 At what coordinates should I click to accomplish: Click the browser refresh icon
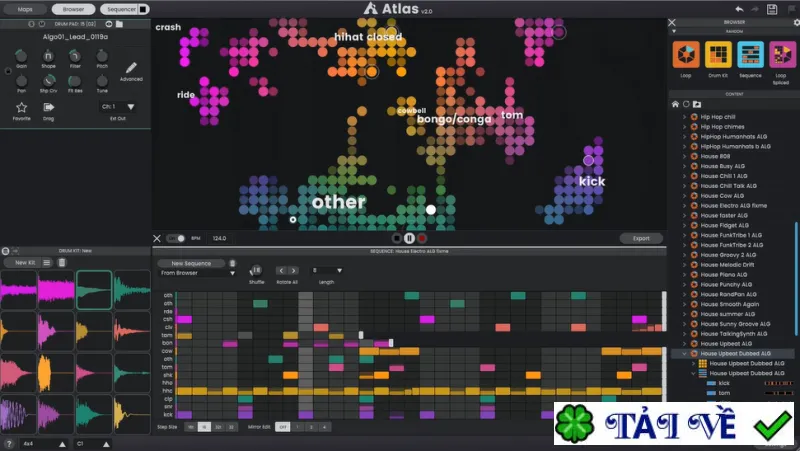click(x=686, y=104)
